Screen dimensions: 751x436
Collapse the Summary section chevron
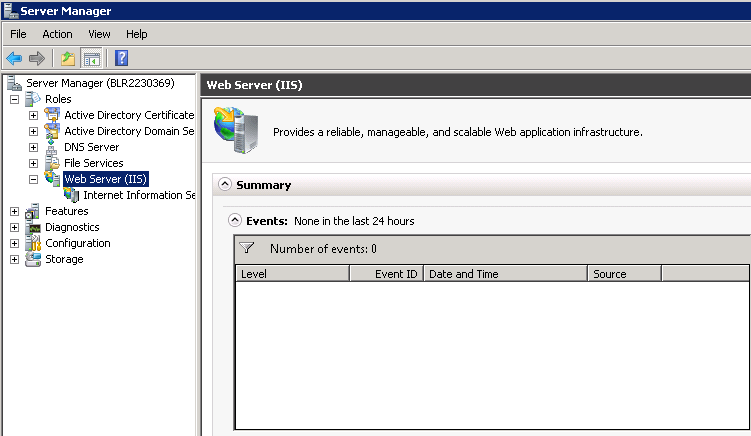(x=225, y=184)
